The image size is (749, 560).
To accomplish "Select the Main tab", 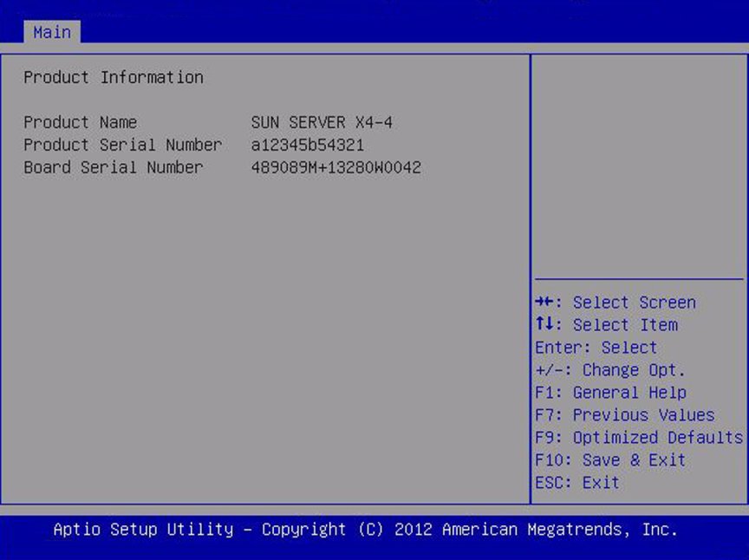I will (52, 32).
